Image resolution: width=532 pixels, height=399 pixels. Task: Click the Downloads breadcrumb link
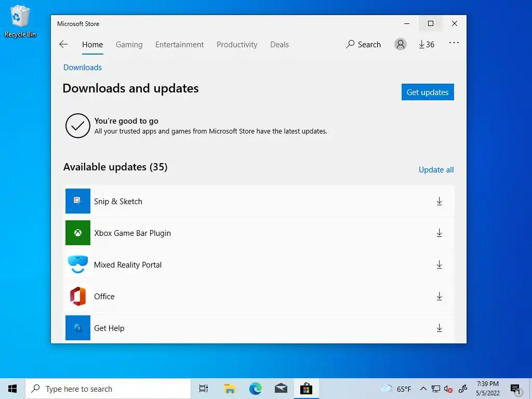(x=83, y=67)
